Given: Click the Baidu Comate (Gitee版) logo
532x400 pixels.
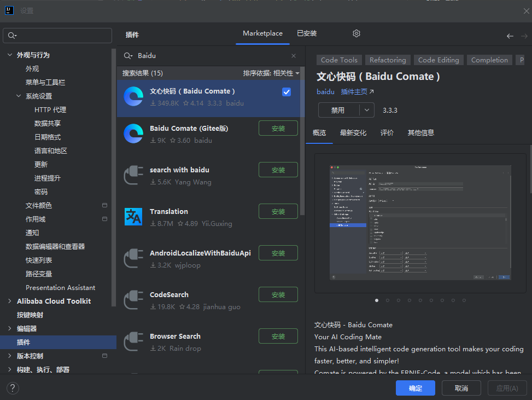Looking at the screenshot, I should [133, 134].
